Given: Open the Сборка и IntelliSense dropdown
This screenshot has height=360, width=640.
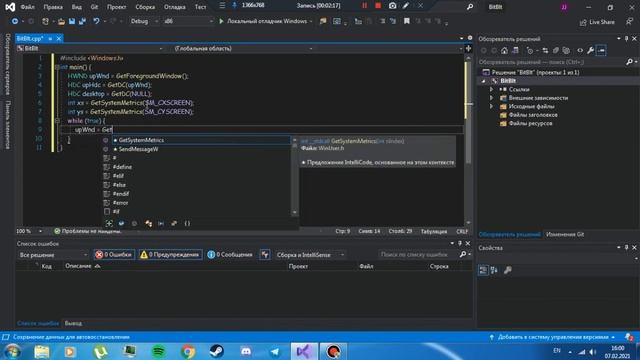Looking at the screenshot, I should click(x=310, y=255).
